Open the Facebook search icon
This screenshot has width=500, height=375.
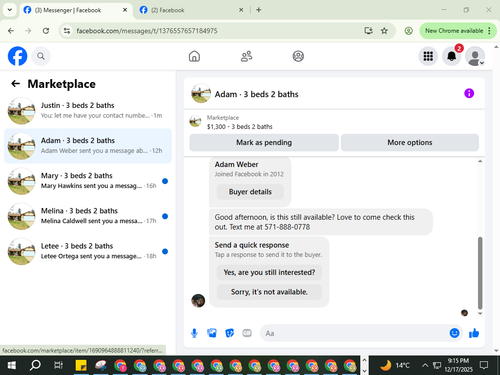(x=41, y=56)
